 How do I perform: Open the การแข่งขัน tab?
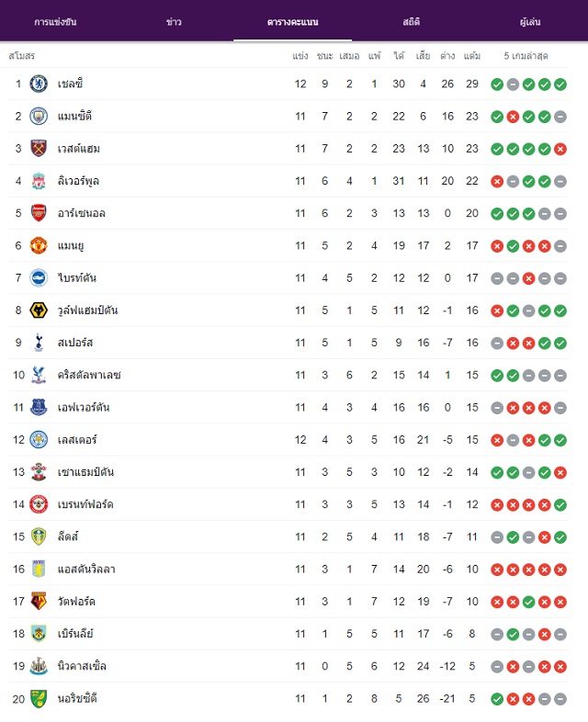pyautogui.click(x=55, y=22)
